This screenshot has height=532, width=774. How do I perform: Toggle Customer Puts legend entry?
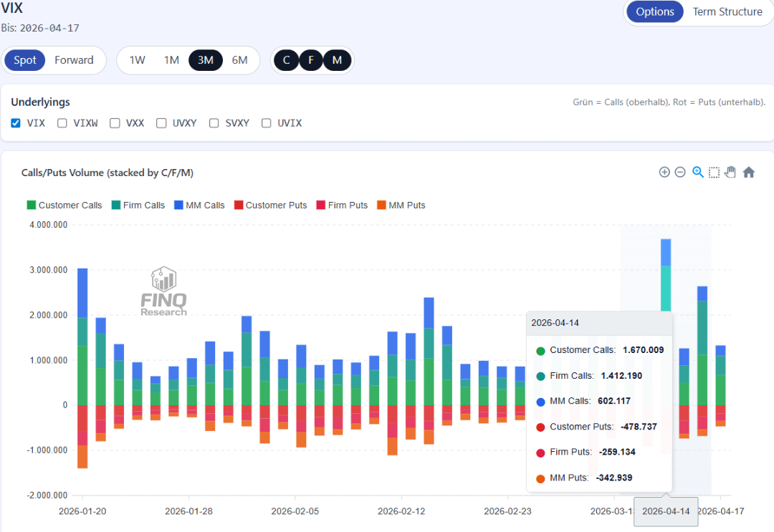click(275, 205)
